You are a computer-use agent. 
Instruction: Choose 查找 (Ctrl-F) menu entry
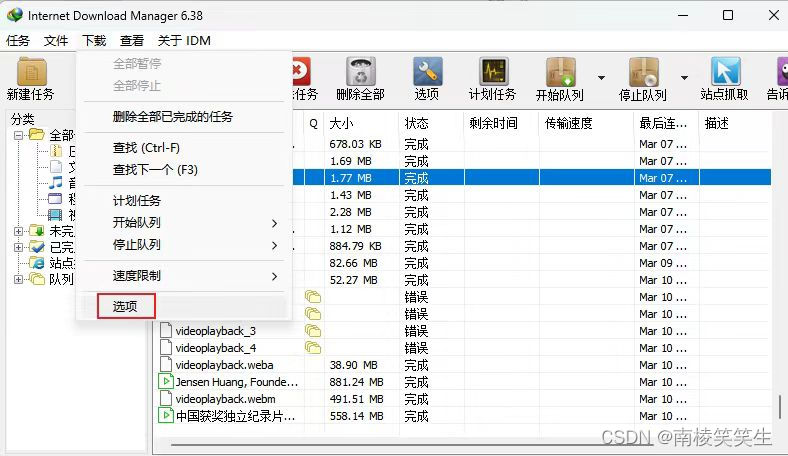146,148
